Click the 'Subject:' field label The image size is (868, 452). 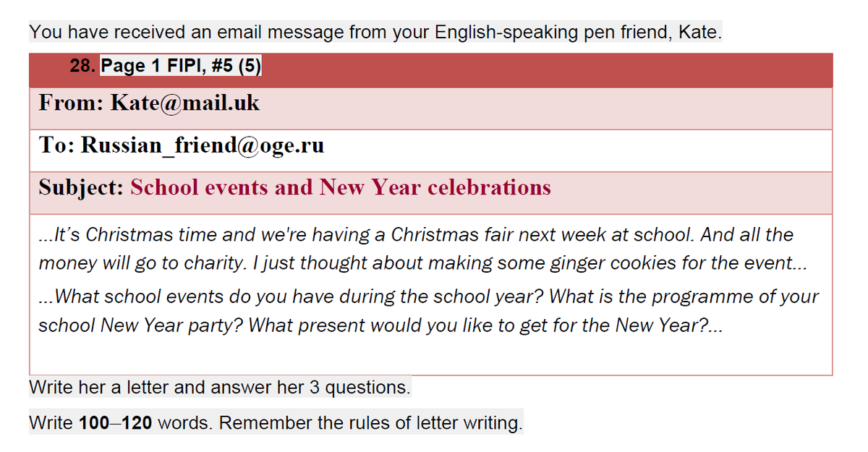coord(81,188)
